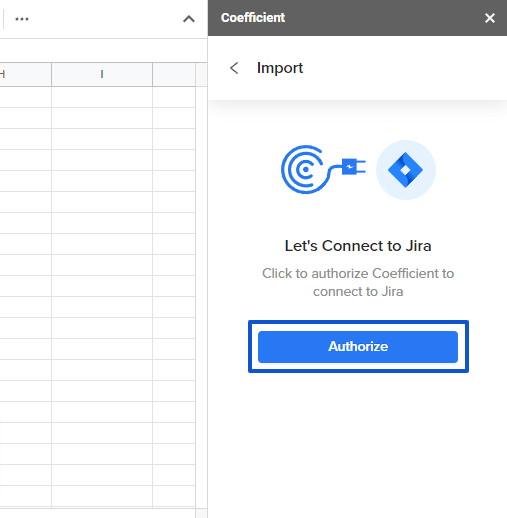Select column I header

point(102,74)
